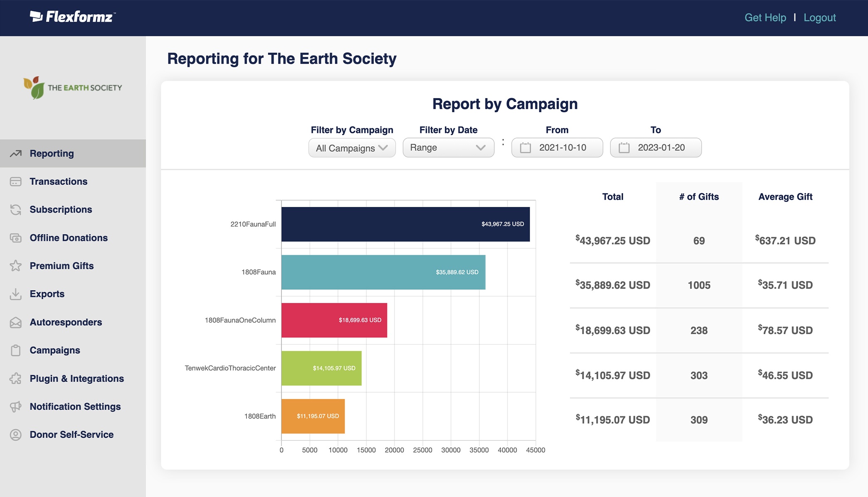Click the navy 2210FaunaFull chart bar

[x=405, y=224]
